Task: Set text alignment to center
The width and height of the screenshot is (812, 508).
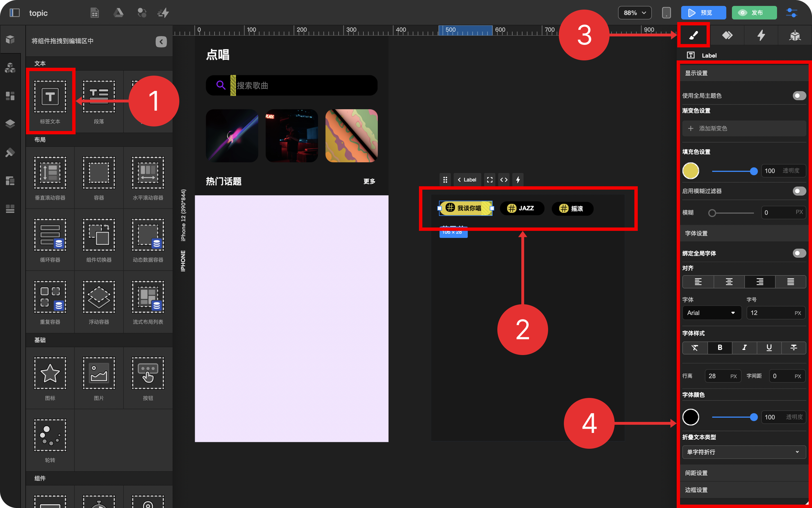Action: pyautogui.click(x=729, y=282)
